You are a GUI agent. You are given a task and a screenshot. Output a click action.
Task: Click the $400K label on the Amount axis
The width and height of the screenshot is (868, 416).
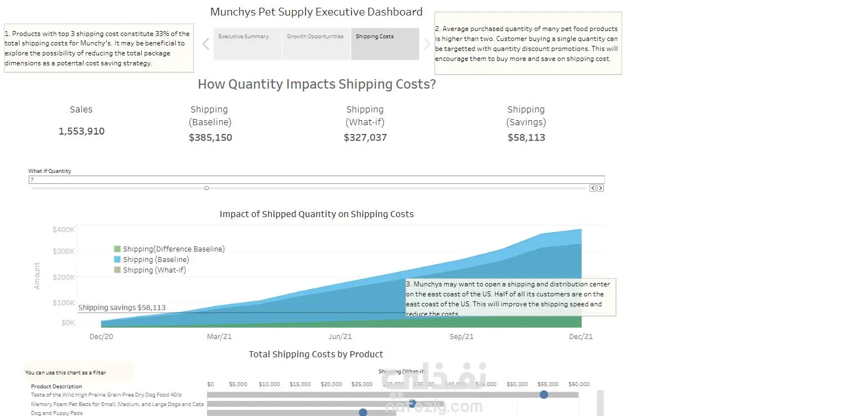[64, 229]
